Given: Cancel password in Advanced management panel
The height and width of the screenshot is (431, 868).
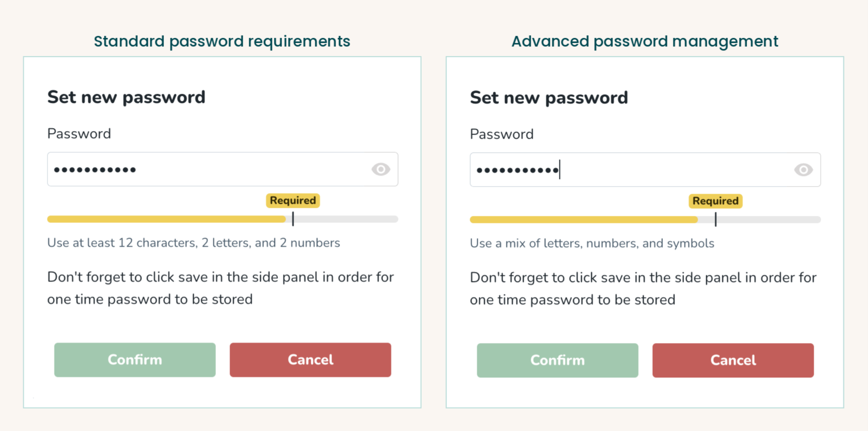Looking at the screenshot, I should coord(733,360).
